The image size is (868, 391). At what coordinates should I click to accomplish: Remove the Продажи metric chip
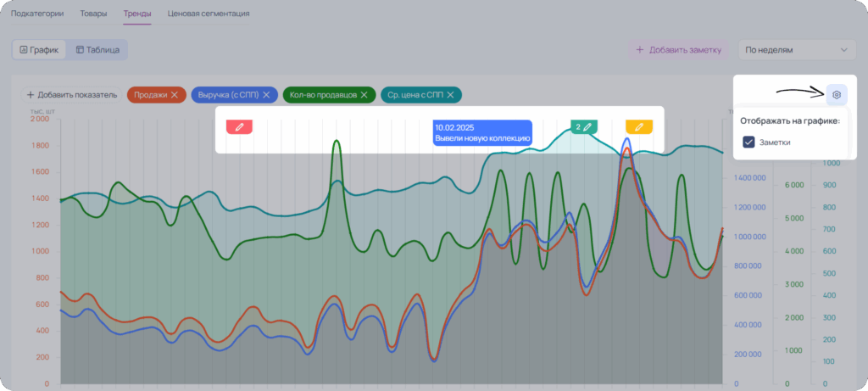coord(175,95)
